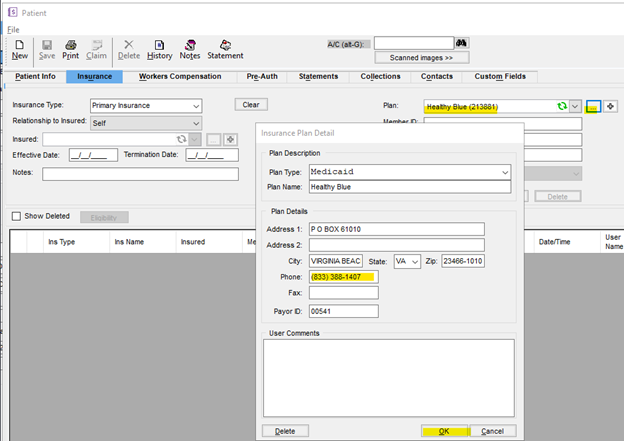
Task: Click refresh icon in Insured field
Action: point(181,139)
